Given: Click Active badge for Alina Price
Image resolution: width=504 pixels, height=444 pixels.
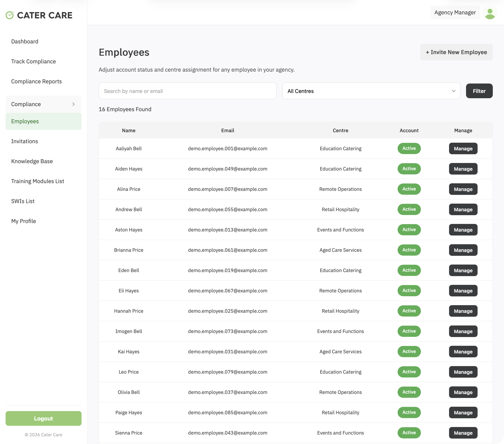Looking at the screenshot, I should 409,189.
